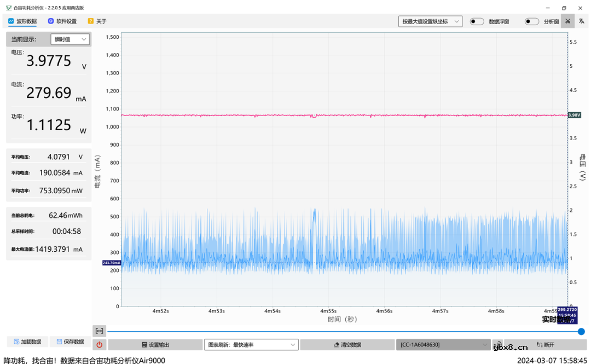Click the language translate icon
591x364 pixels.
coord(582,21)
